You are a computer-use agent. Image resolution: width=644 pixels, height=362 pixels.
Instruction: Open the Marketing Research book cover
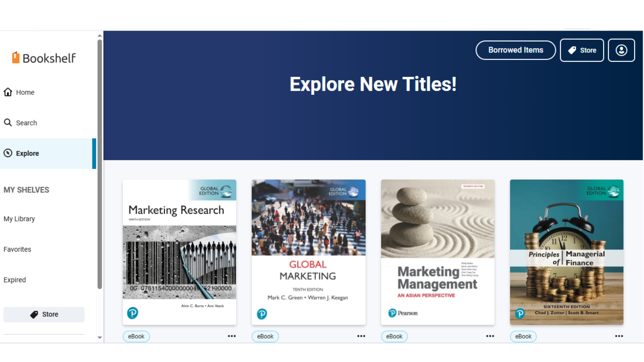(x=179, y=252)
